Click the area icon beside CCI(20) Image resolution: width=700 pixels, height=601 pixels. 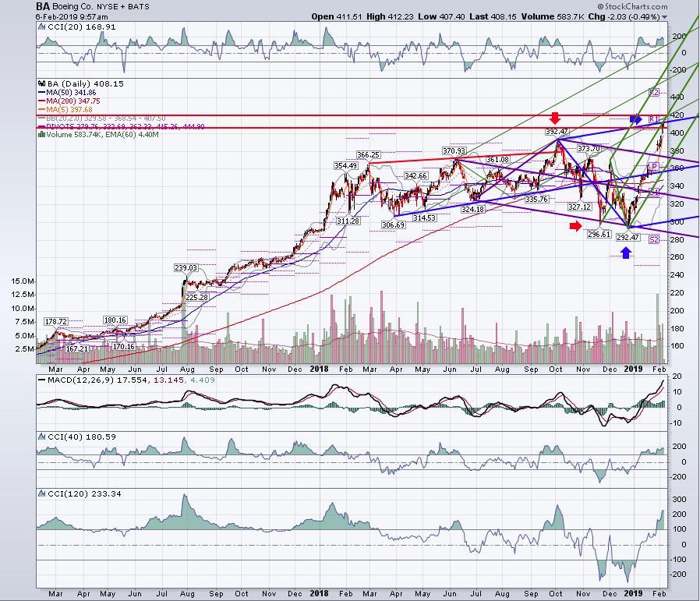point(41,27)
